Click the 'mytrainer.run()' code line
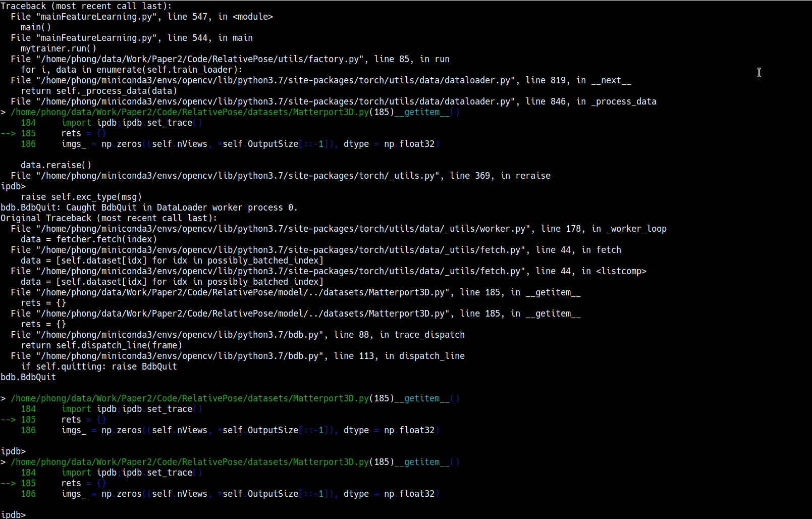812x519 pixels. click(59, 48)
